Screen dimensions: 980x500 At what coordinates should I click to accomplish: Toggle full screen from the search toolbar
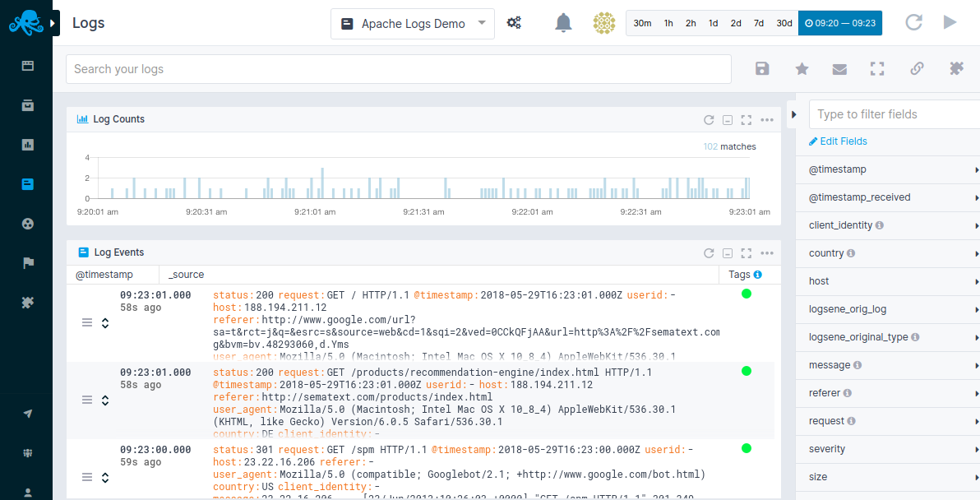pyautogui.click(x=877, y=69)
